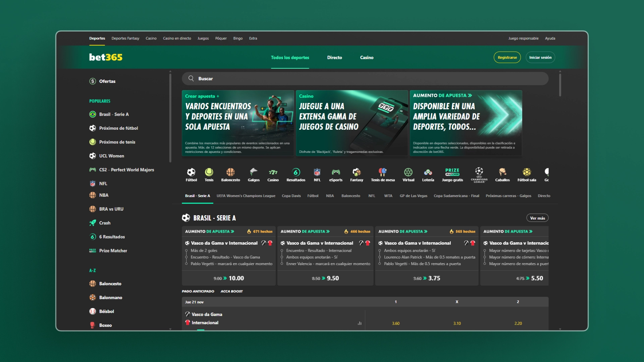Pick Internacional win odds 2.20
The image size is (644, 362).
(518, 323)
